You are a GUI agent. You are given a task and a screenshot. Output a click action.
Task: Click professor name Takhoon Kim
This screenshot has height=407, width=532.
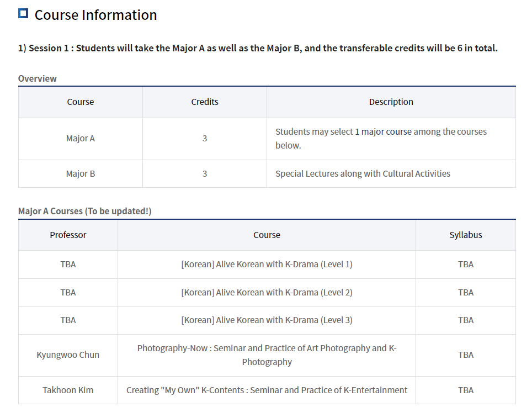pos(68,390)
